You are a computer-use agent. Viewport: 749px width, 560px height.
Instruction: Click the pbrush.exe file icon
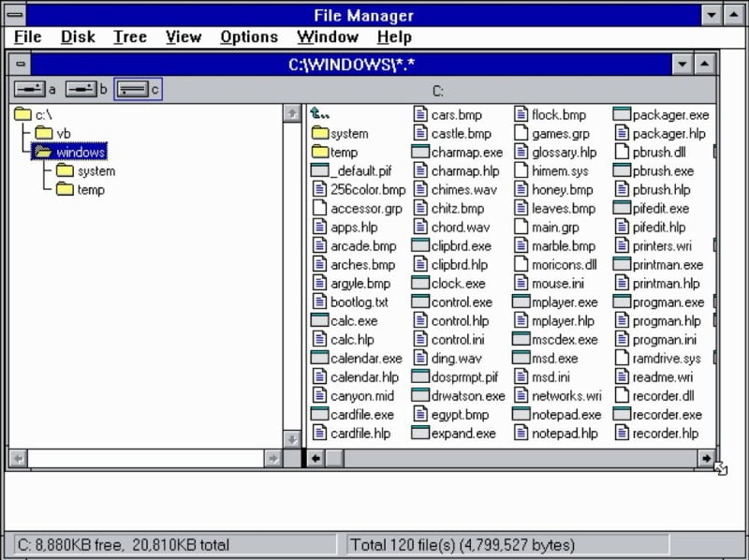pos(623,170)
